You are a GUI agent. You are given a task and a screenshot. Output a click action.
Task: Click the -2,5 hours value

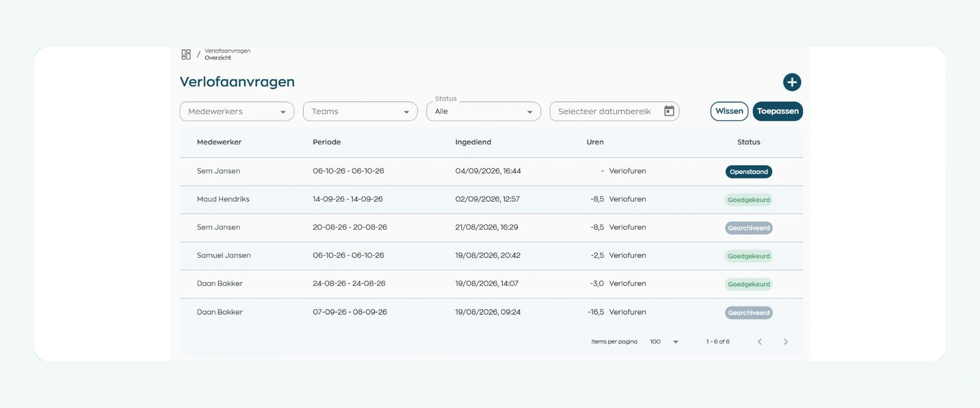597,256
